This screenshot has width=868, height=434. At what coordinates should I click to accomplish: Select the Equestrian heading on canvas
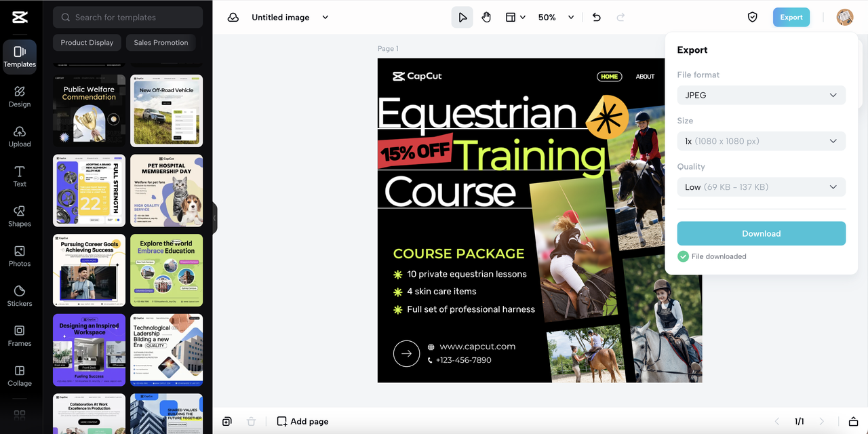pyautogui.click(x=477, y=113)
